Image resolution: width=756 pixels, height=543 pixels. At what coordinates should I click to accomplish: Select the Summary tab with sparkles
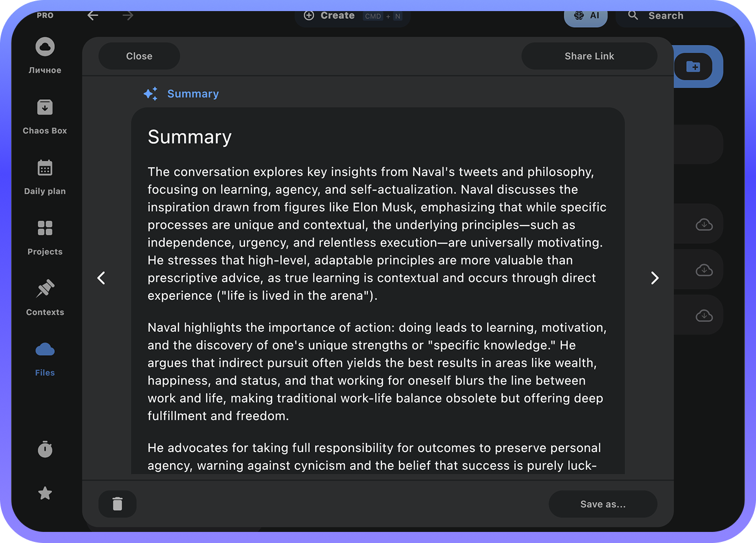coord(181,94)
